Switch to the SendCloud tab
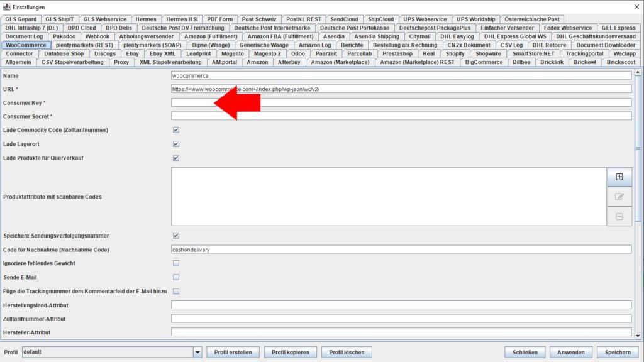Image resolution: width=644 pixels, height=362 pixels. pyautogui.click(x=344, y=19)
